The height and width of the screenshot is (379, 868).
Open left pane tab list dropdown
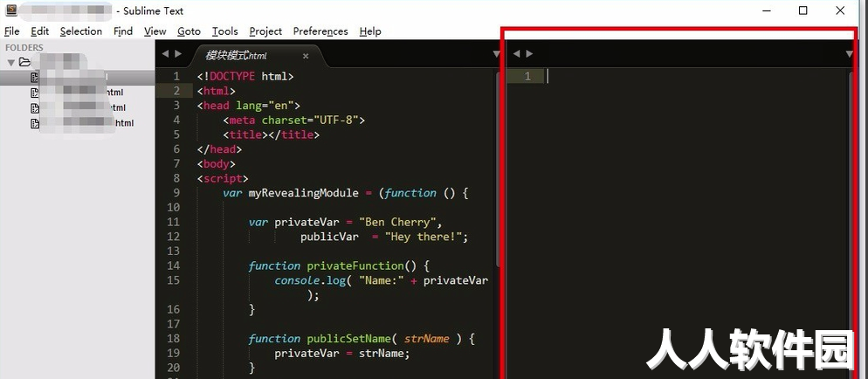coord(497,54)
